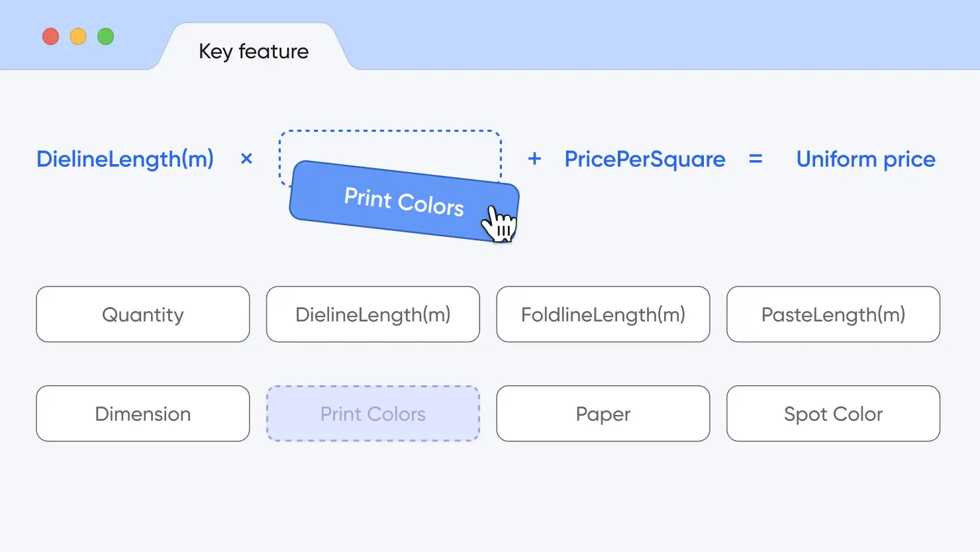Click the Uniform price result text

(x=865, y=159)
